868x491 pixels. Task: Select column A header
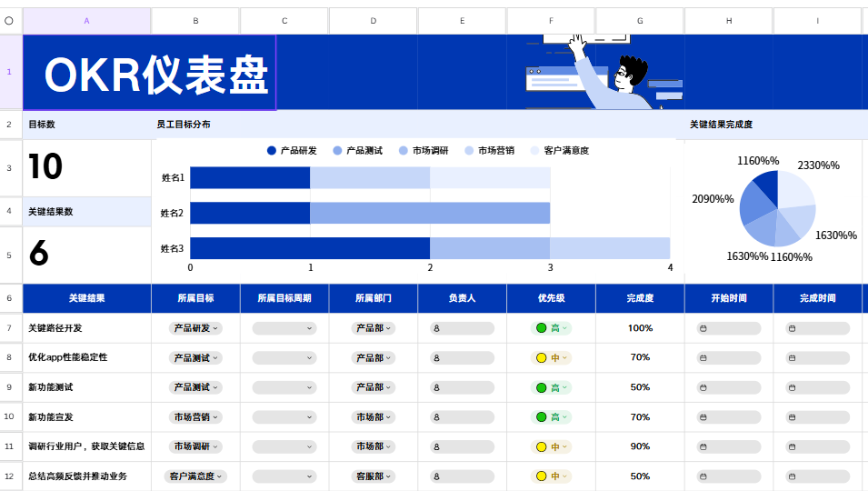click(x=86, y=21)
